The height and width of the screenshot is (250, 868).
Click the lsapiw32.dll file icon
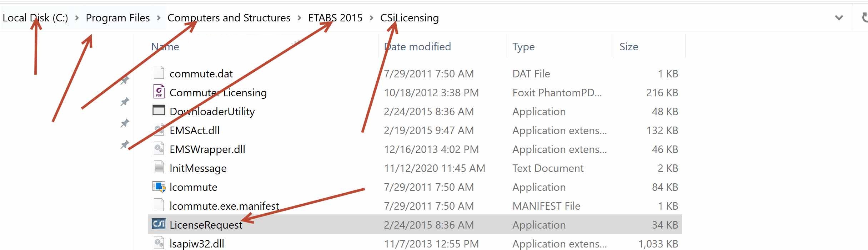159,243
